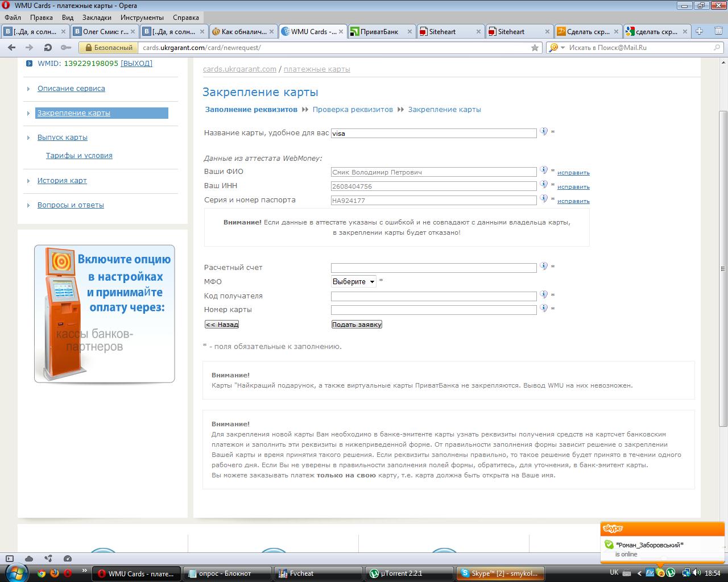Launch Opera from quick launch
728x582 pixels.
click(x=68, y=573)
